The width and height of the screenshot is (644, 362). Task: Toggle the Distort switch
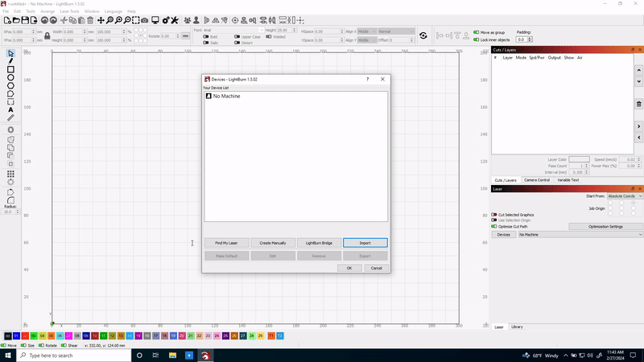point(237,43)
